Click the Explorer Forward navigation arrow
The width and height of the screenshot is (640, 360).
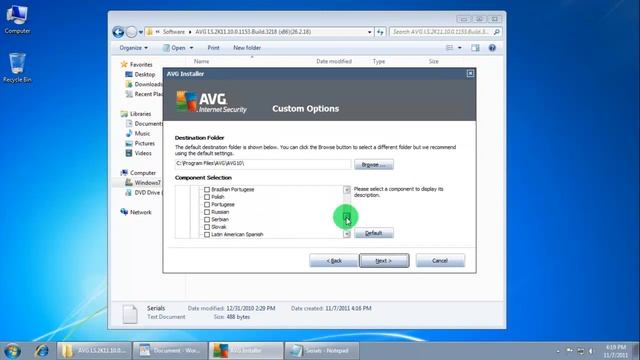click(x=131, y=32)
